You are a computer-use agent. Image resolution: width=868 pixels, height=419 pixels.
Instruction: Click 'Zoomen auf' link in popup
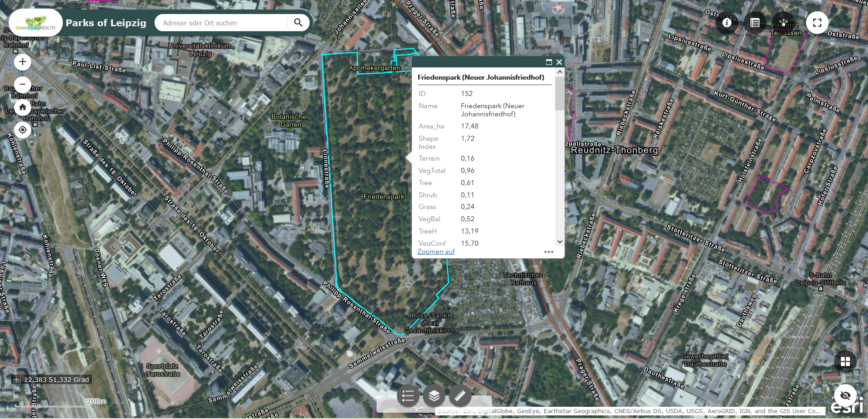click(436, 252)
